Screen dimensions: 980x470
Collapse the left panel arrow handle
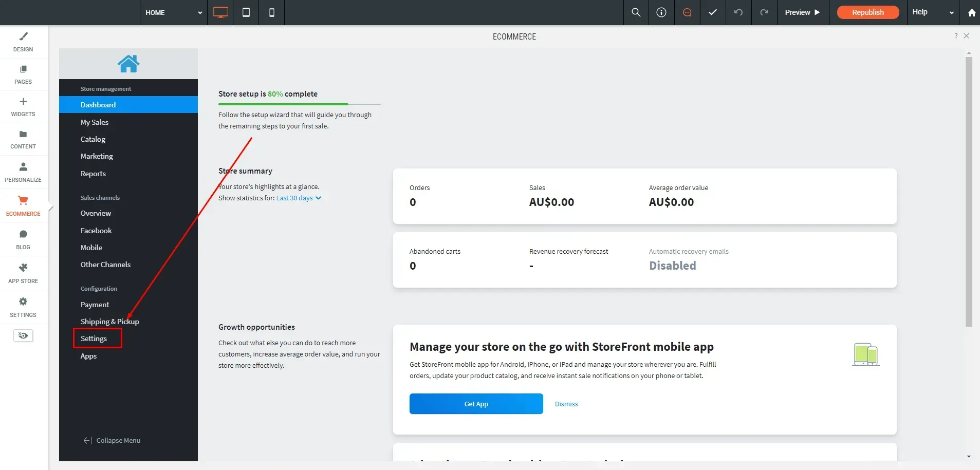click(50, 208)
